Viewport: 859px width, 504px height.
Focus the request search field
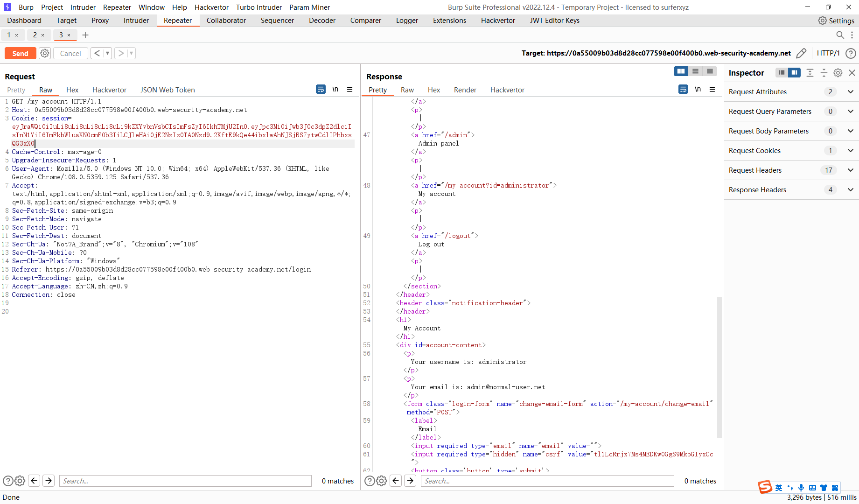(x=185, y=481)
